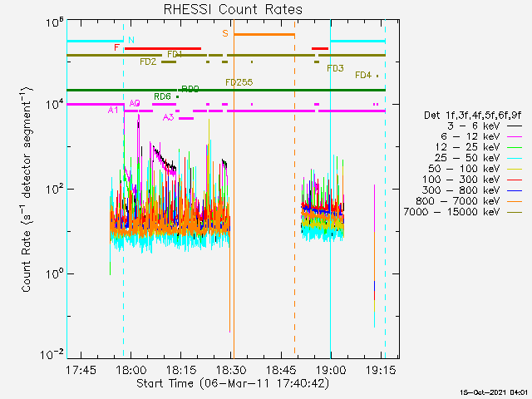Click the red line swatch for 100-300 keV
The width and height of the screenshot is (532, 399).
[515, 180]
